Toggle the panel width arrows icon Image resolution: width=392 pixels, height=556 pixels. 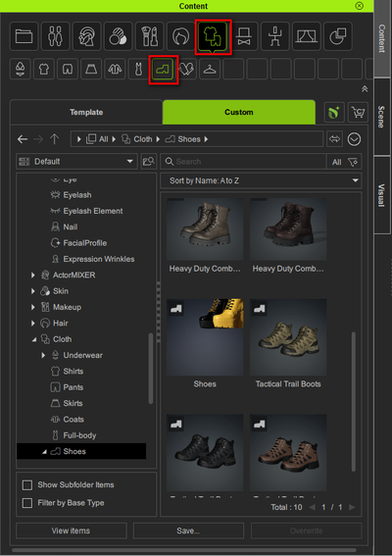[x=334, y=139]
